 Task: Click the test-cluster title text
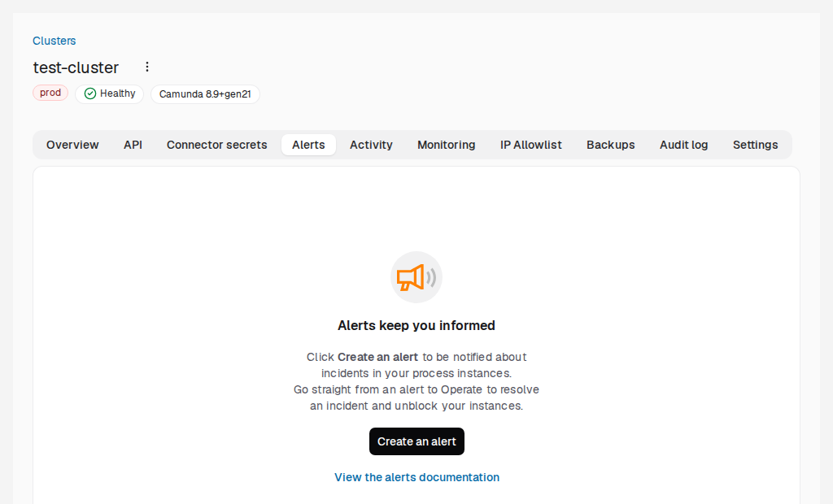[x=76, y=67]
